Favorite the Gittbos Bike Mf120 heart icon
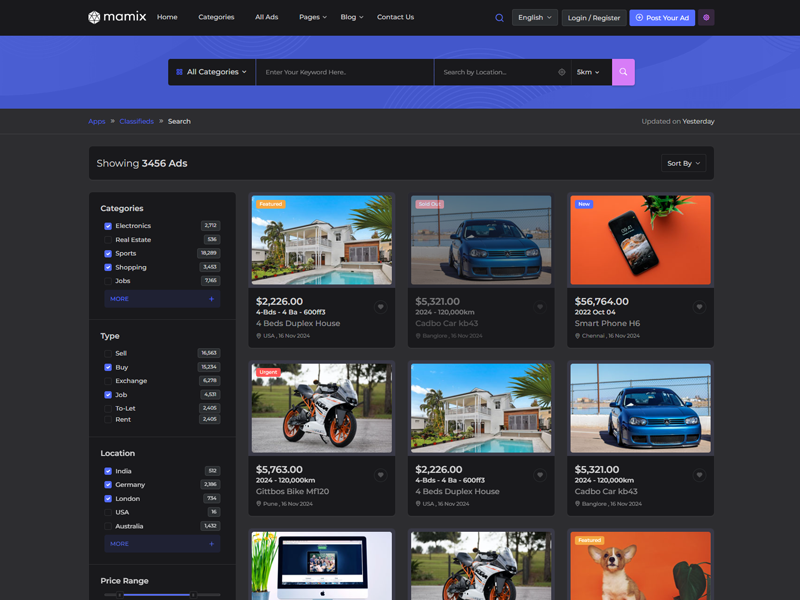This screenshot has width=800, height=600. pos(380,475)
